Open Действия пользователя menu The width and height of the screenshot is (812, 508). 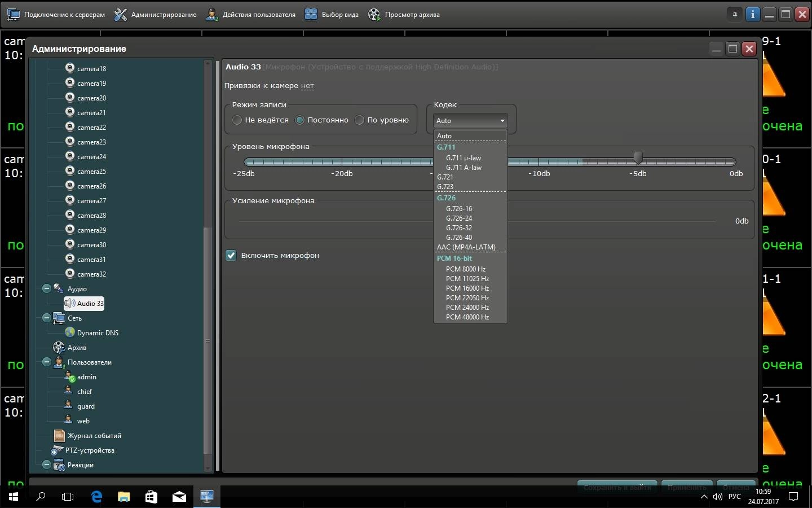point(250,15)
